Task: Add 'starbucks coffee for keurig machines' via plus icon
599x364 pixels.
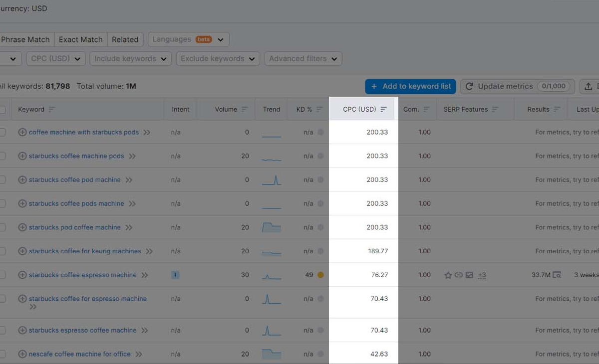Action: (22, 251)
